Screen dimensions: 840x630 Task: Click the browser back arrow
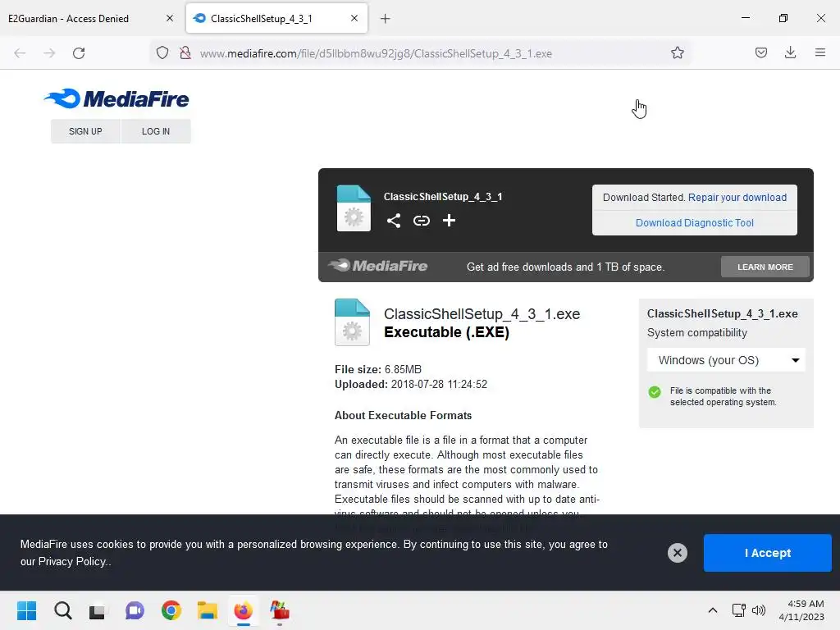click(20, 53)
